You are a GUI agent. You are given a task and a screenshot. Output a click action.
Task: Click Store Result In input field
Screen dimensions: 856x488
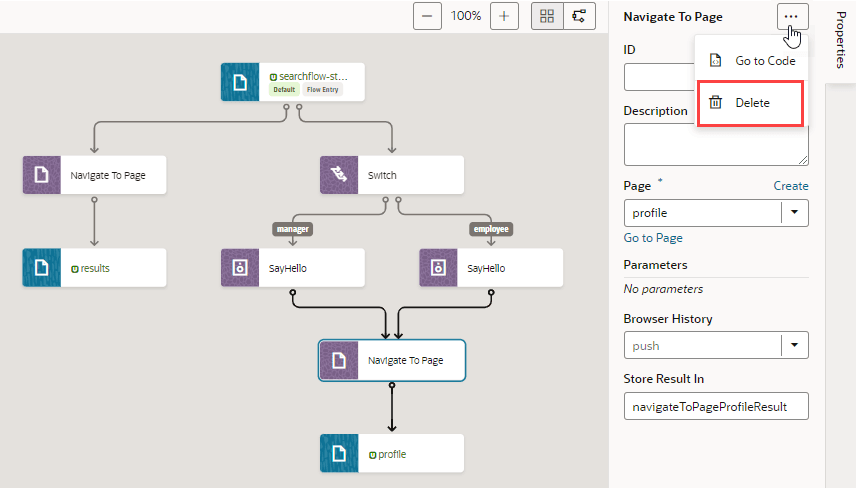(x=716, y=406)
